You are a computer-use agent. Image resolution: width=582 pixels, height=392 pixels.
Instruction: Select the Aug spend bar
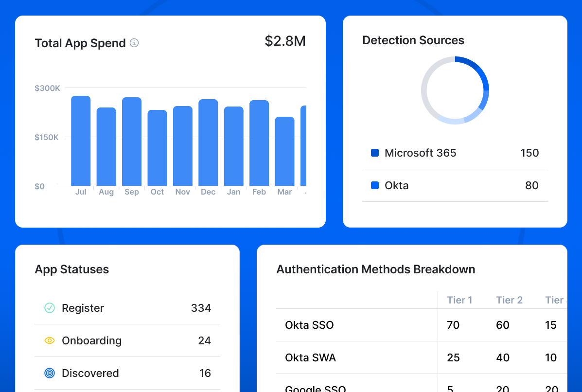106,146
